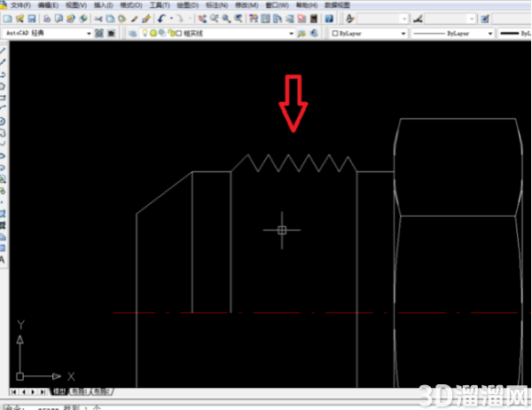
Task: Click the Match Properties brush icon
Action: tap(135, 19)
